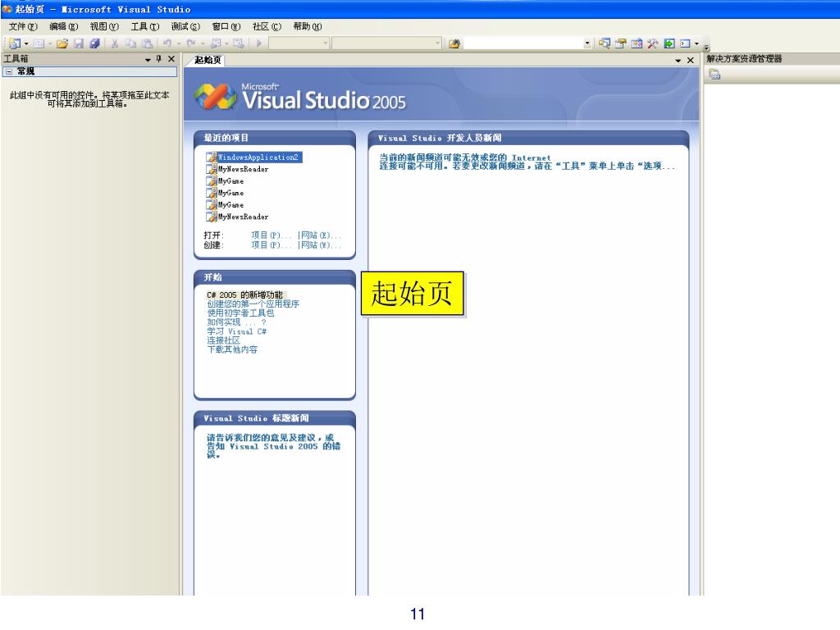Click the New Project toolbar icon
This screenshot has width=840, height=630.
click(x=15, y=43)
